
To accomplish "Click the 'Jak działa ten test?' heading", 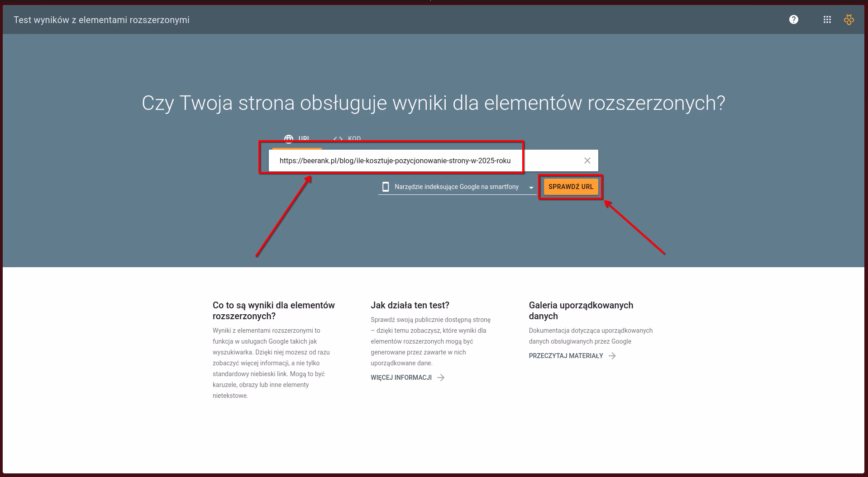I will click(x=410, y=305).
